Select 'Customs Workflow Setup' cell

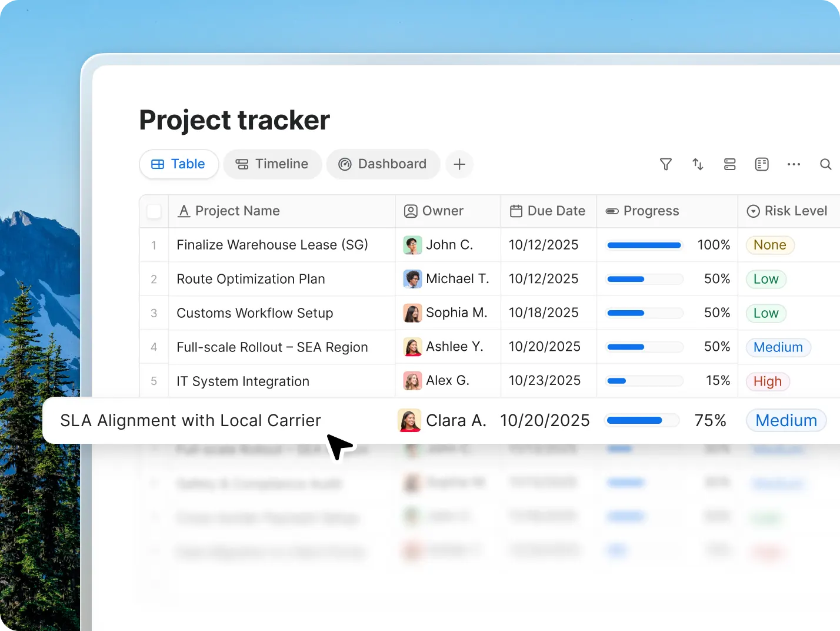pyautogui.click(x=282, y=313)
